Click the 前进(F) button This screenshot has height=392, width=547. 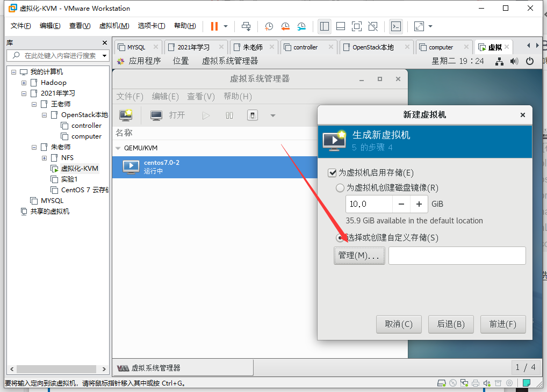click(503, 324)
